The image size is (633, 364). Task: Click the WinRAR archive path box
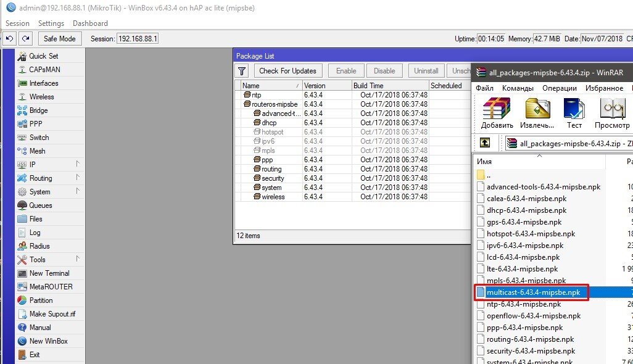(x=569, y=143)
